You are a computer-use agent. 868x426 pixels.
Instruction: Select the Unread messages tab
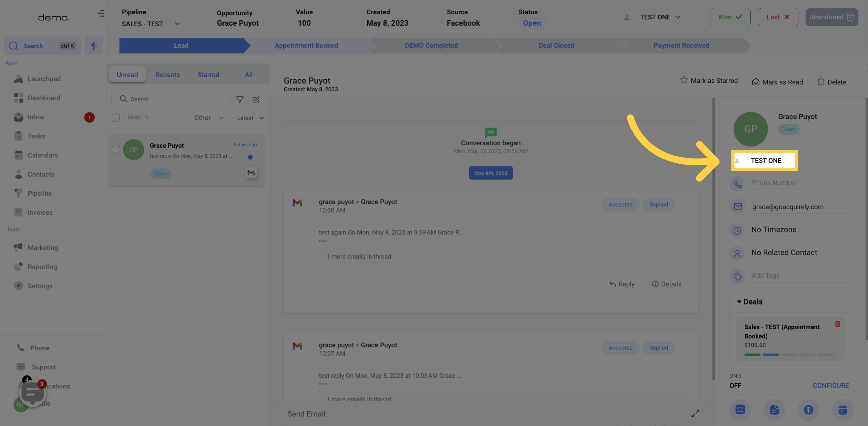click(x=127, y=74)
